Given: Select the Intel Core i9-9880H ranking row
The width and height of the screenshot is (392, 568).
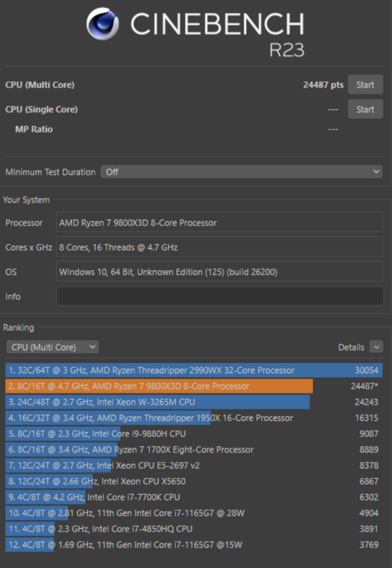Looking at the screenshot, I should click(194, 433).
